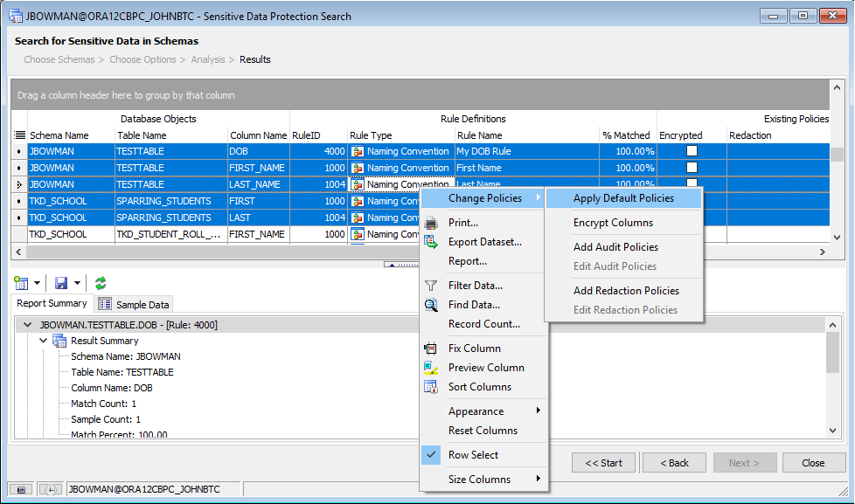Click the grid options toolbar icon
This screenshot has height=504, width=855.
coord(21,283)
